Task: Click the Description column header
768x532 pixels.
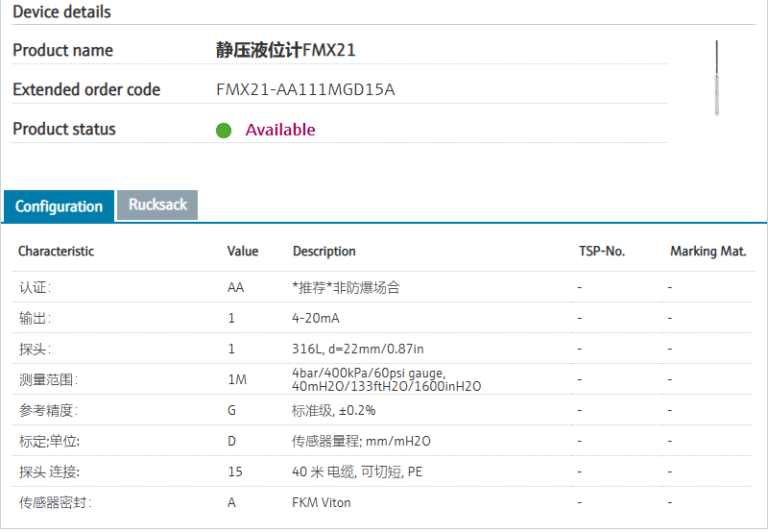Action: [324, 252]
